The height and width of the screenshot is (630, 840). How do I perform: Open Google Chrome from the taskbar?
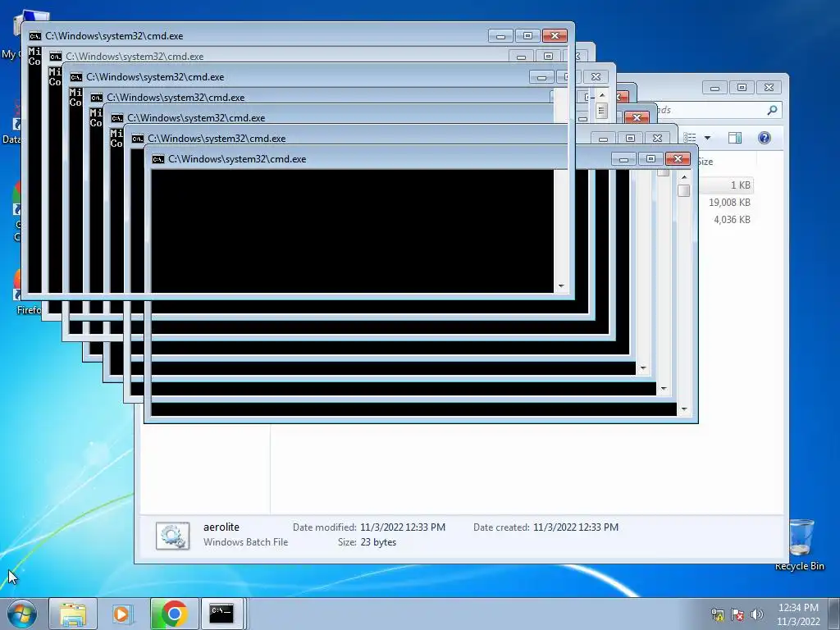174,614
